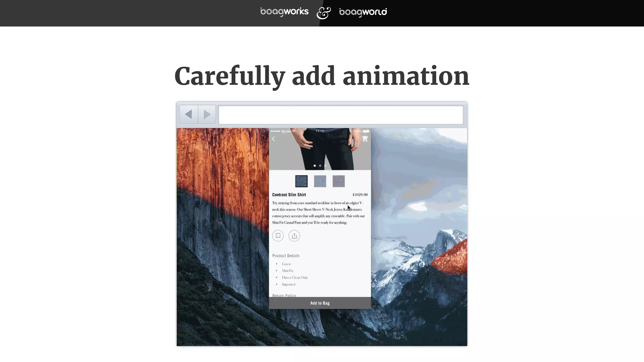Click the first image carousel dot
The width and height of the screenshot is (644, 362).
tap(314, 166)
